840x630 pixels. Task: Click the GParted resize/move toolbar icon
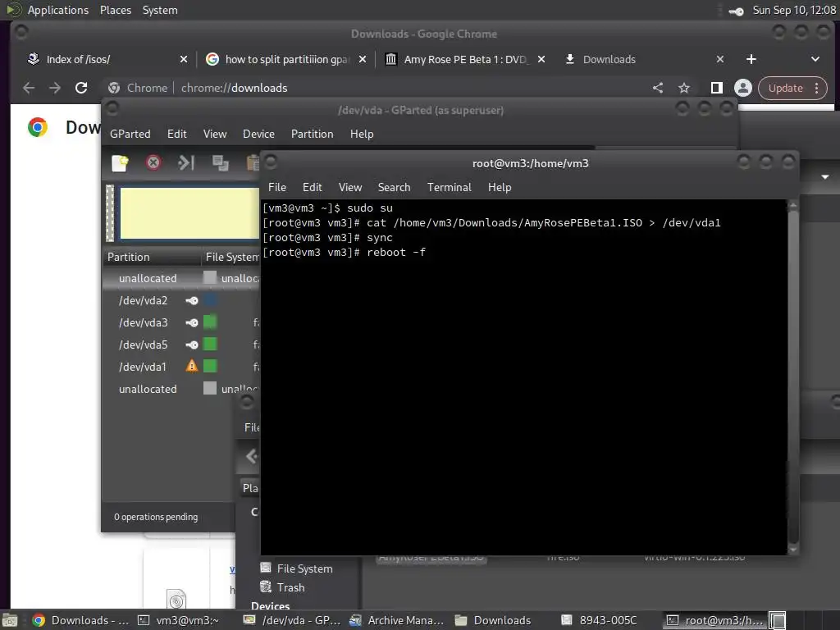[186, 162]
